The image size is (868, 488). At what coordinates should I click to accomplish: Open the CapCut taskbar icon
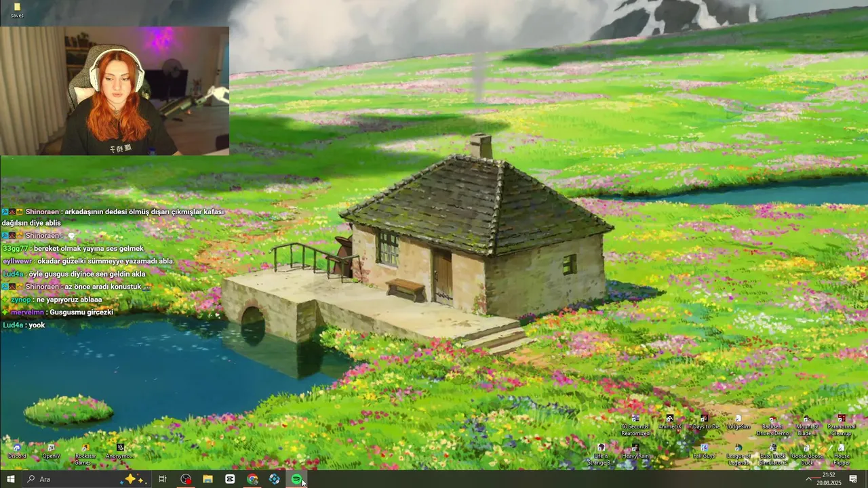[230, 479]
